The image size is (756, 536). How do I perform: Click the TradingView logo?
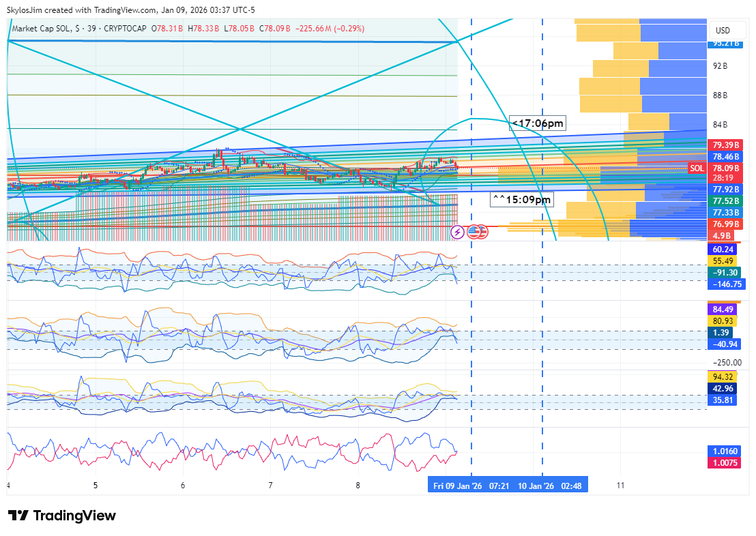click(x=62, y=516)
